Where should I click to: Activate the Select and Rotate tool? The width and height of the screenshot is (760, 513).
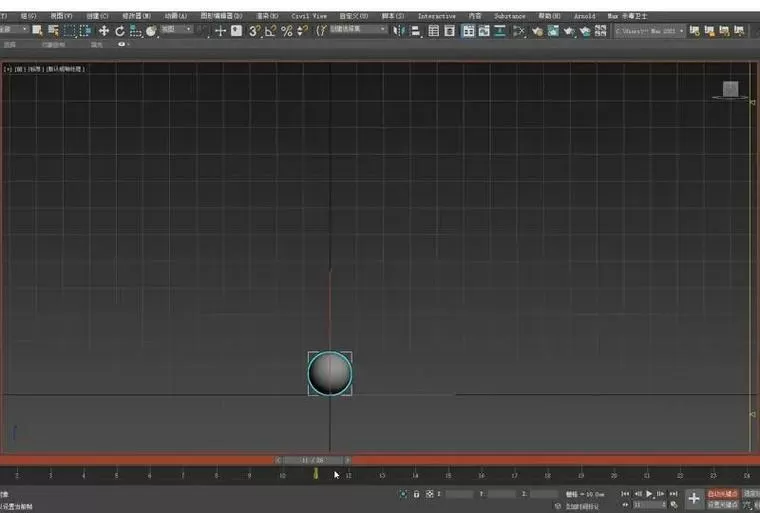120,31
